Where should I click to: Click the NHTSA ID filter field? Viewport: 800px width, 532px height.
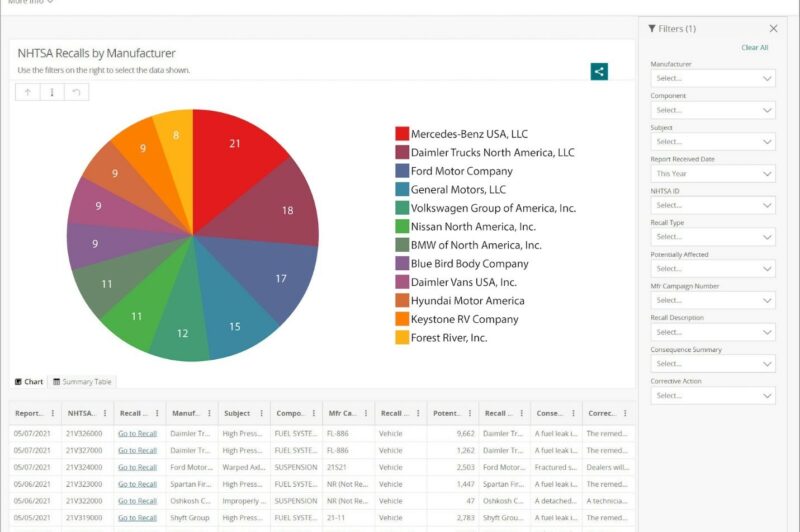[x=712, y=205]
